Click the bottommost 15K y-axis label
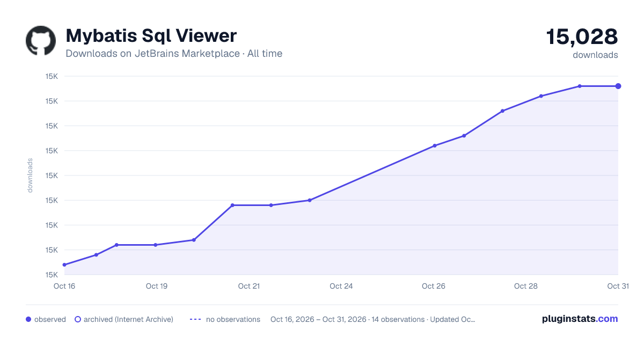The height and width of the screenshot is (338, 644). tap(52, 275)
